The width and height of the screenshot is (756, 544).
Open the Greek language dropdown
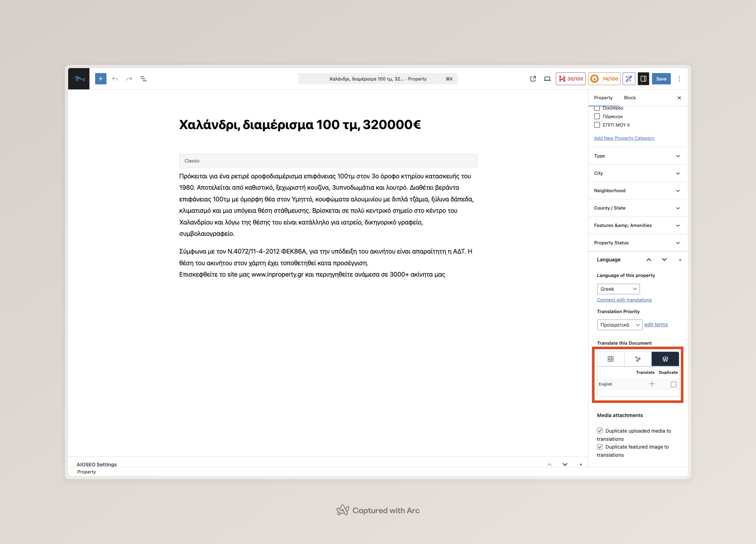(x=618, y=289)
